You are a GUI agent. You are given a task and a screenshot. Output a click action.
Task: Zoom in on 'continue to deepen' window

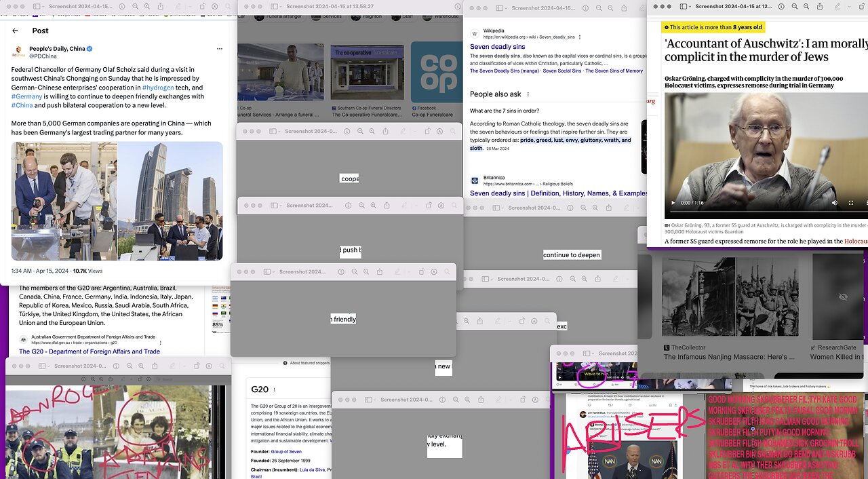(x=595, y=208)
